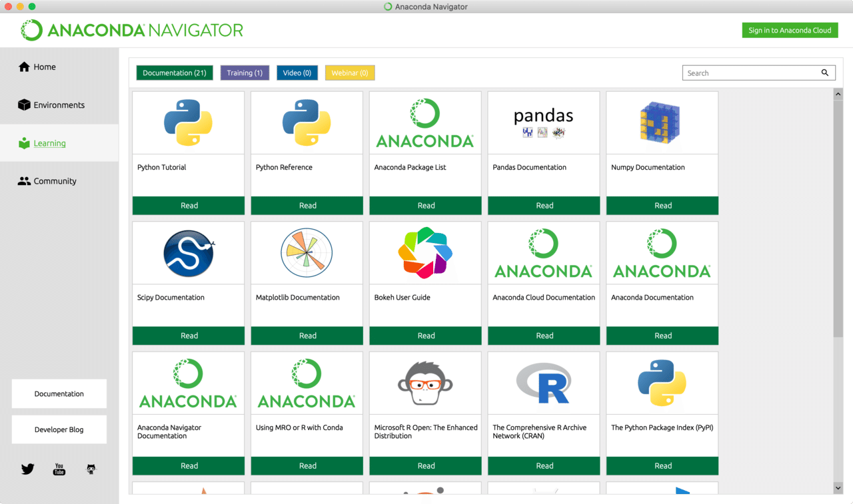This screenshot has height=504, width=853.
Task: Click the PyPI Python logo thumbnail
Action: click(x=662, y=383)
